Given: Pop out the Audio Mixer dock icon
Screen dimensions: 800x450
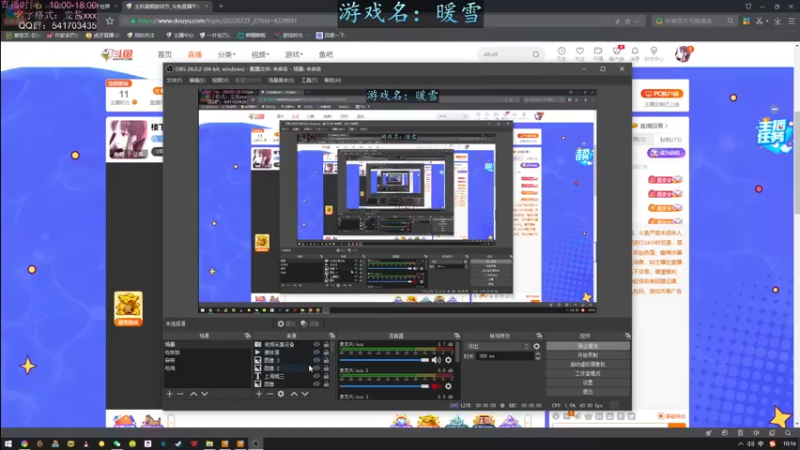Looking at the screenshot, I should coord(457,336).
